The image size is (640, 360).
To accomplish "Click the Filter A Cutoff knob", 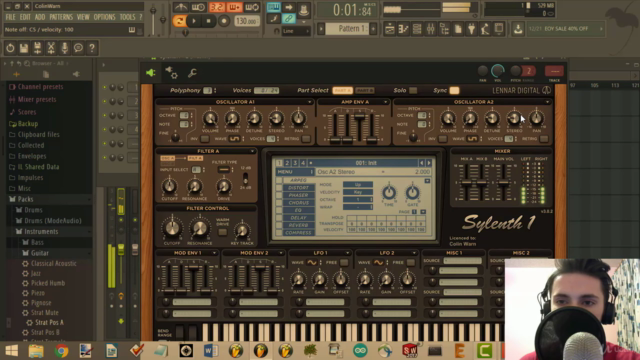I will [169, 186].
